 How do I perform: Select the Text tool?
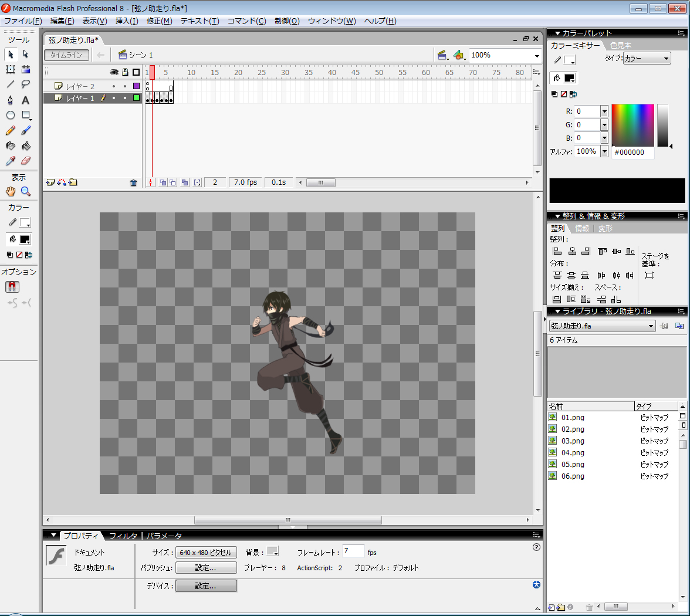[26, 100]
